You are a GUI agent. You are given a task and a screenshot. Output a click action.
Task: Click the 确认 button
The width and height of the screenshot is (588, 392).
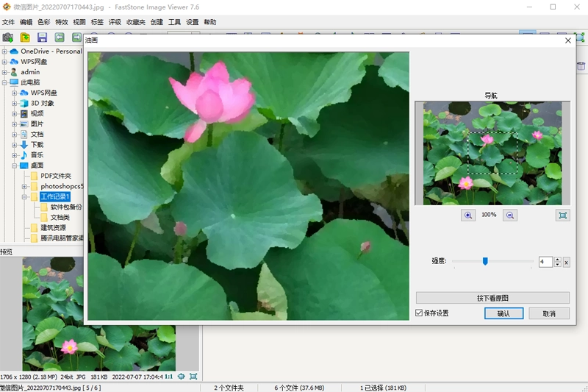[503, 313]
